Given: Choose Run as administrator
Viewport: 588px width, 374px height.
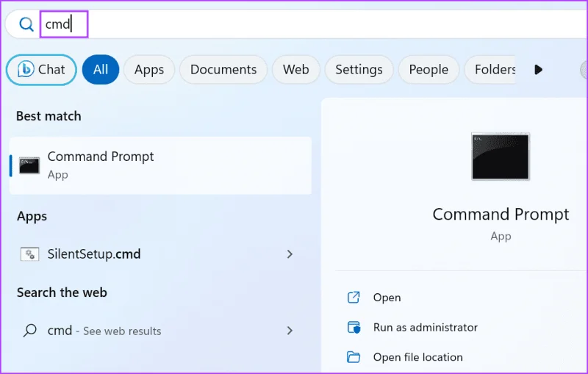Looking at the screenshot, I should 426,328.
